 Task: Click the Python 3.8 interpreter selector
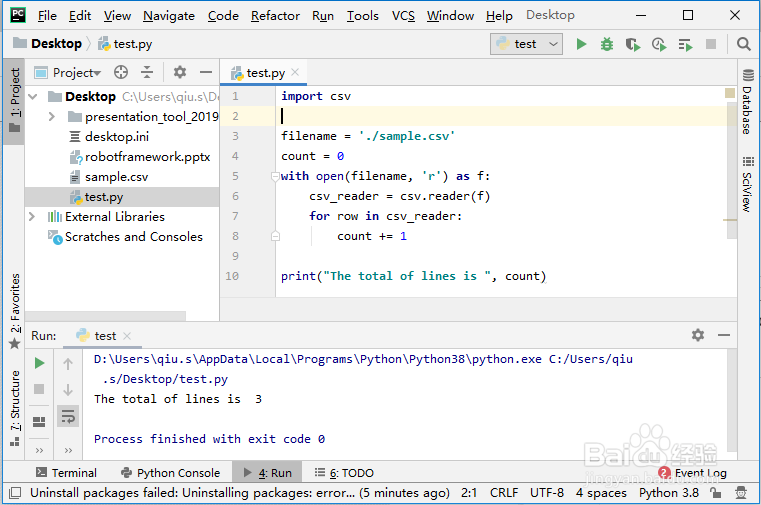point(669,493)
